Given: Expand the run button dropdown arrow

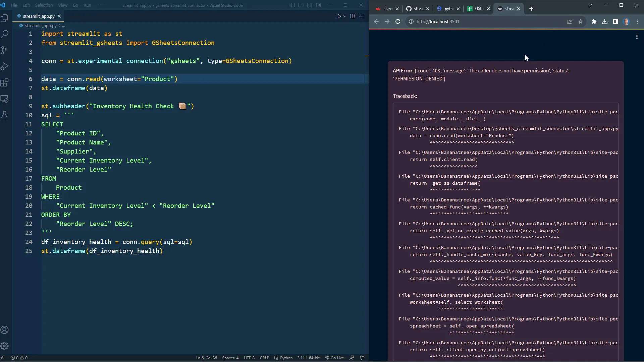Looking at the screenshot, I should click(345, 16).
